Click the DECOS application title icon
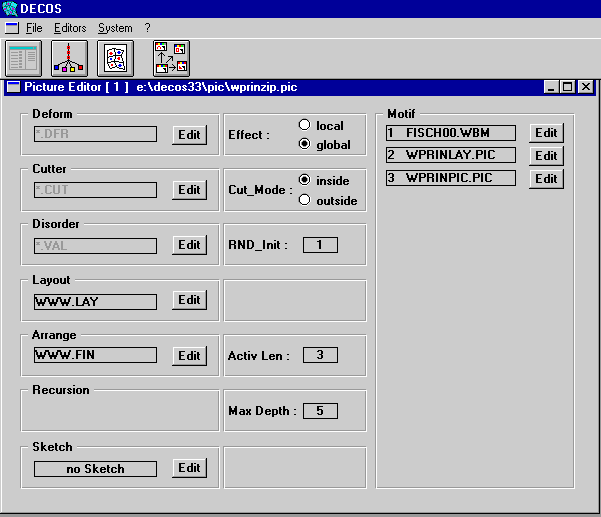This screenshot has width=601, height=517. click(x=10, y=8)
